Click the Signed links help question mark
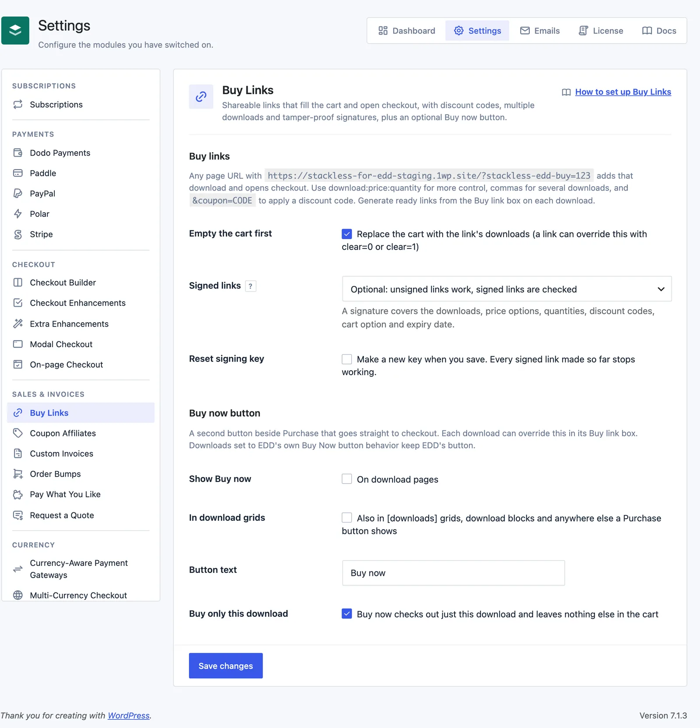Screen dimensions: 700x728 250,286
